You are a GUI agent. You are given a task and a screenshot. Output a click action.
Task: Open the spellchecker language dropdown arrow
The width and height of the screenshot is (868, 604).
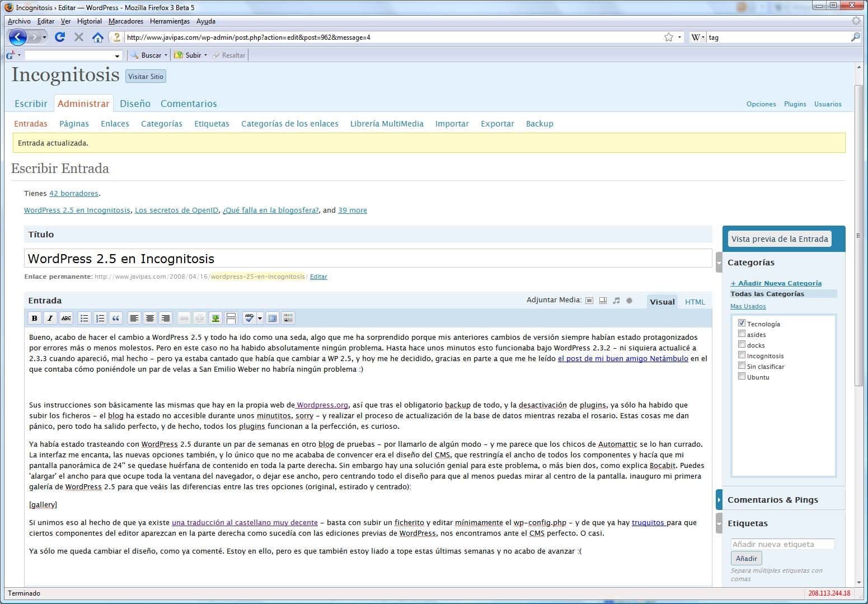tap(260, 319)
